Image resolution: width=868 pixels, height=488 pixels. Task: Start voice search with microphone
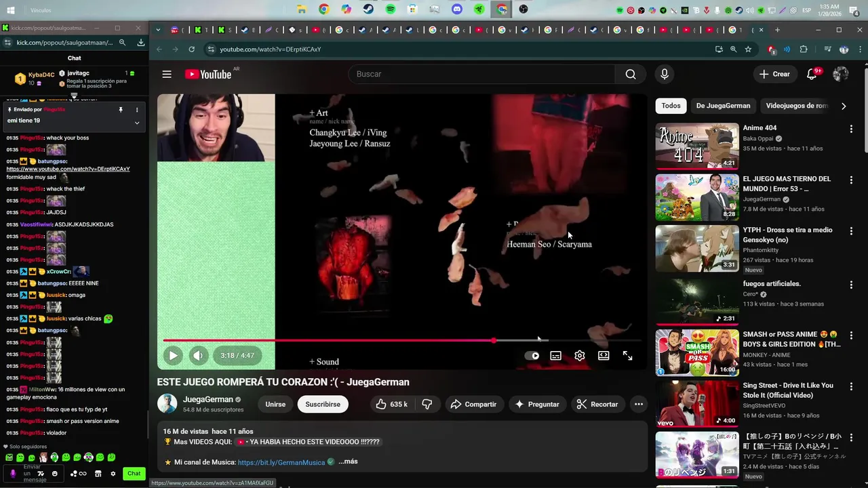[x=665, y=74]
